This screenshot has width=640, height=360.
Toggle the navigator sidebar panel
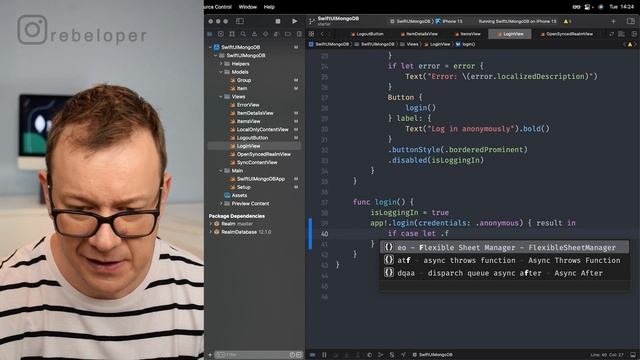click(240, 21)
